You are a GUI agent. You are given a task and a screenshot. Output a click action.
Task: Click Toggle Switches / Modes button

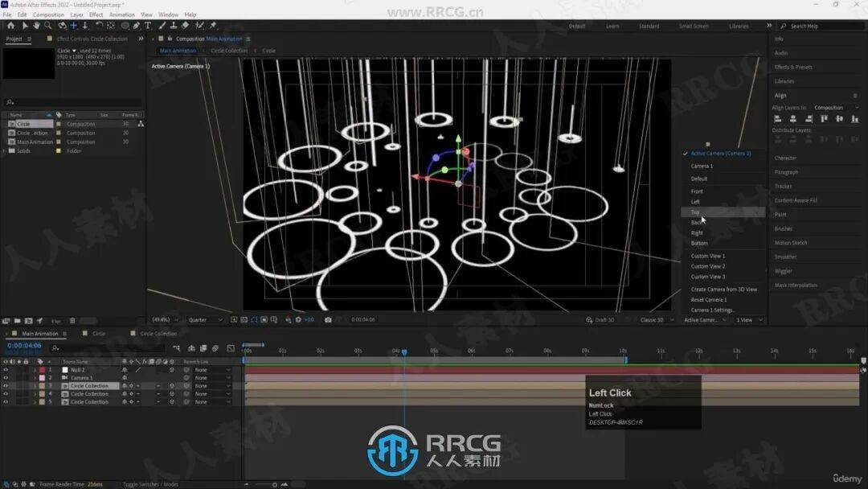point(150,485)
